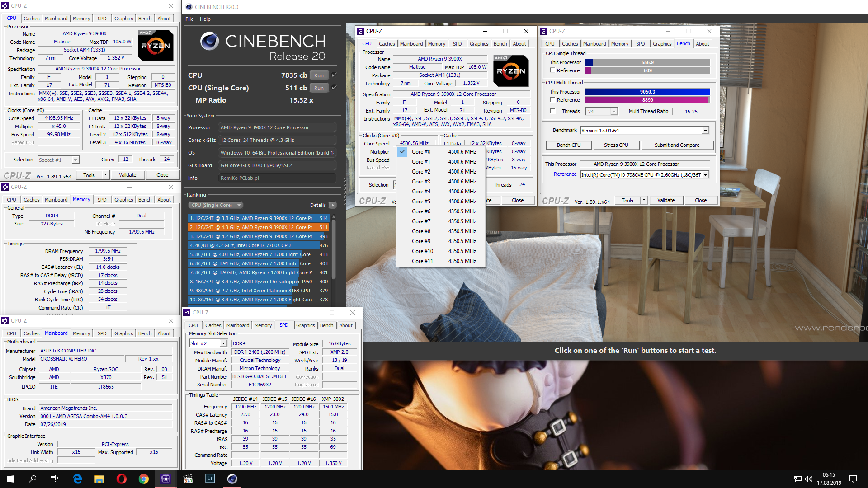868x488 pixels.
Task: Open the Threads 24 count dropdown
Action: (x=613, y=112)
